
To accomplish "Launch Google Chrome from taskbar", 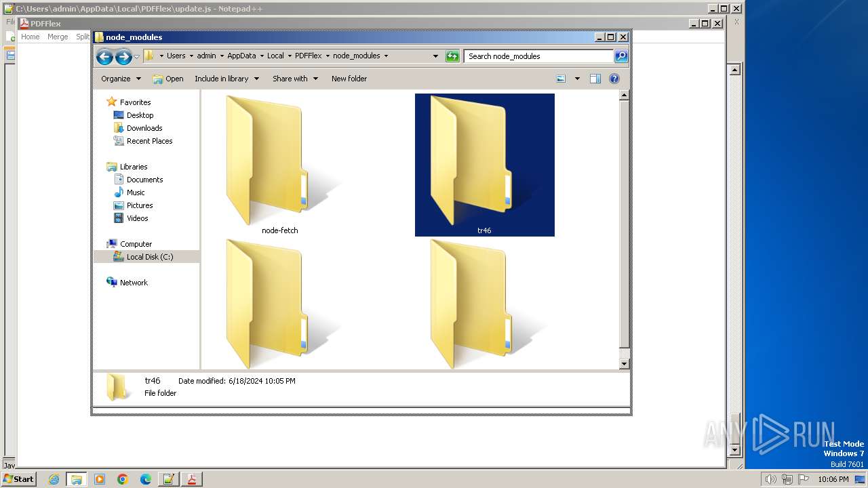I will [123, 479].
